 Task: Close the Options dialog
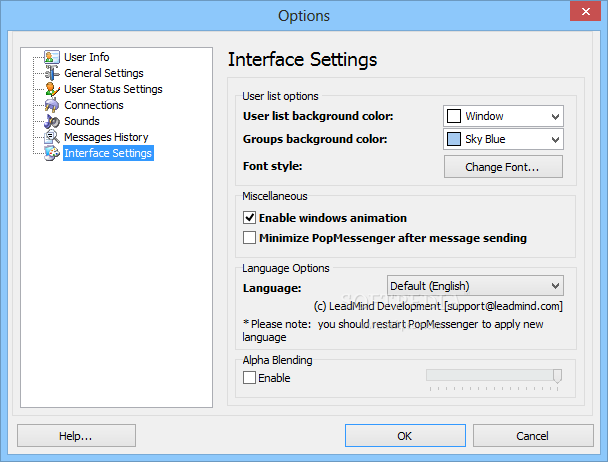pos(586,11)
